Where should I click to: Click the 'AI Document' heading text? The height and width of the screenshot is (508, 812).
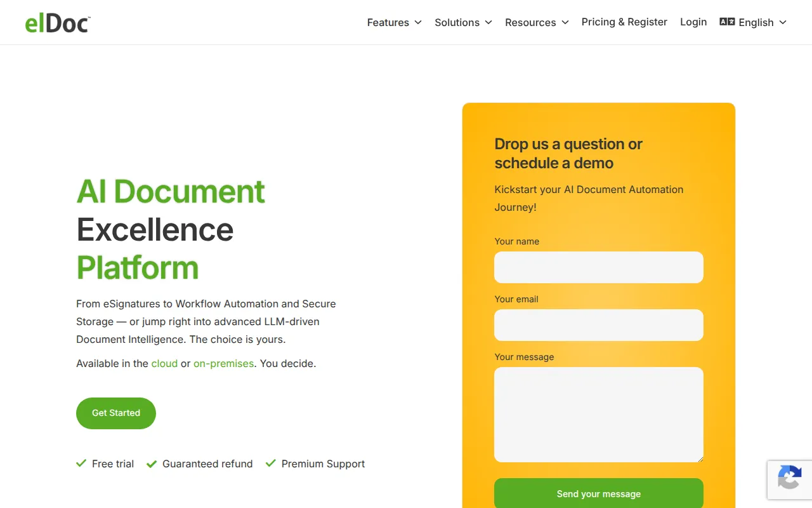tap(171, 192)
